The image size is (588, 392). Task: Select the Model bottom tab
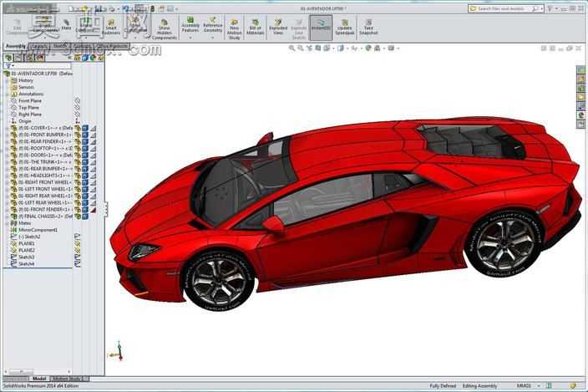[39, 379]
